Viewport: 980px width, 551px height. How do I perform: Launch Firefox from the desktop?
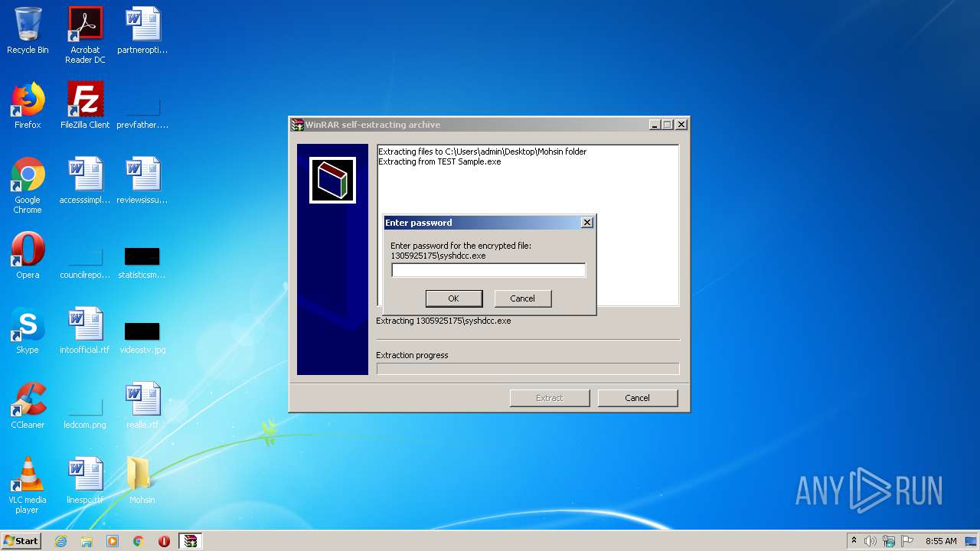[28, 106]
